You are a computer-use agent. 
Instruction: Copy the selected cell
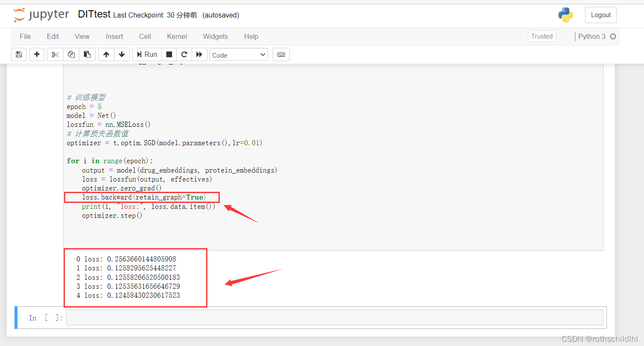click(x=71, y=54)
